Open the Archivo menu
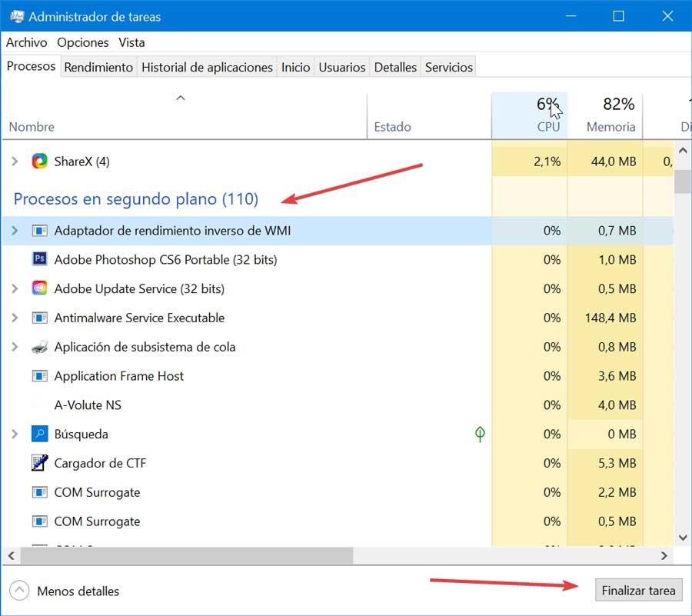The width and height of the screenshot is (692, 616). tap(26, 42)
